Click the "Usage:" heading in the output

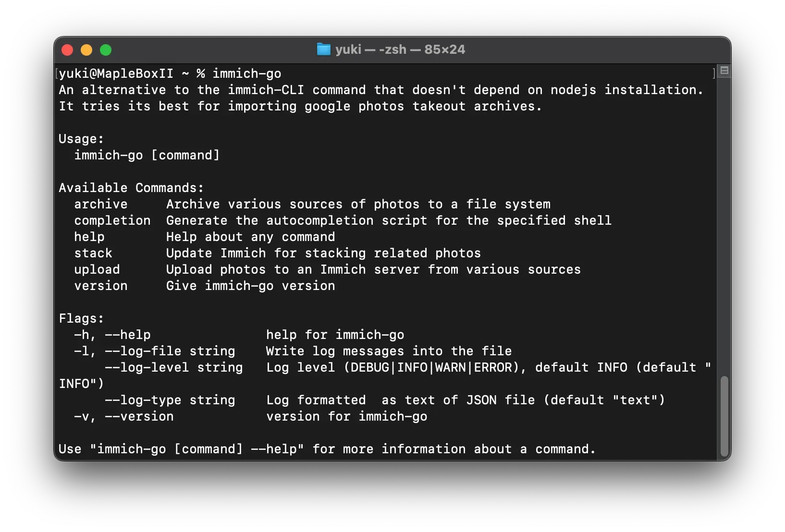(81, 139)
